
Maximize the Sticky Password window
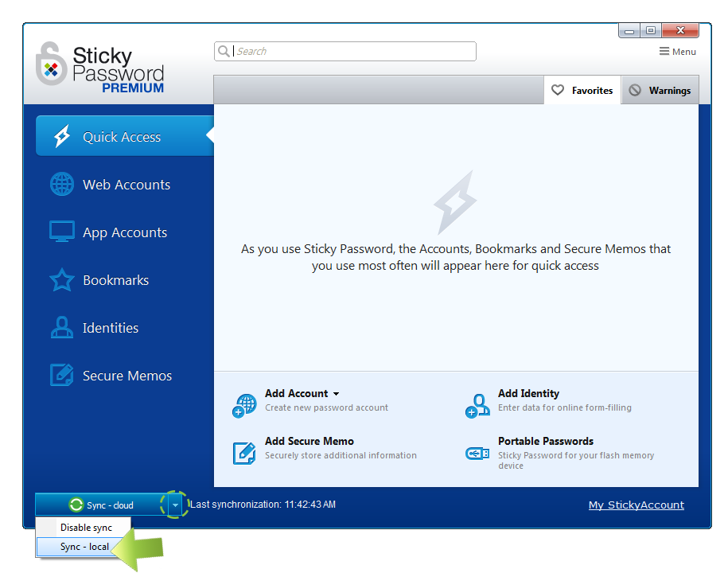coord(651,31)
